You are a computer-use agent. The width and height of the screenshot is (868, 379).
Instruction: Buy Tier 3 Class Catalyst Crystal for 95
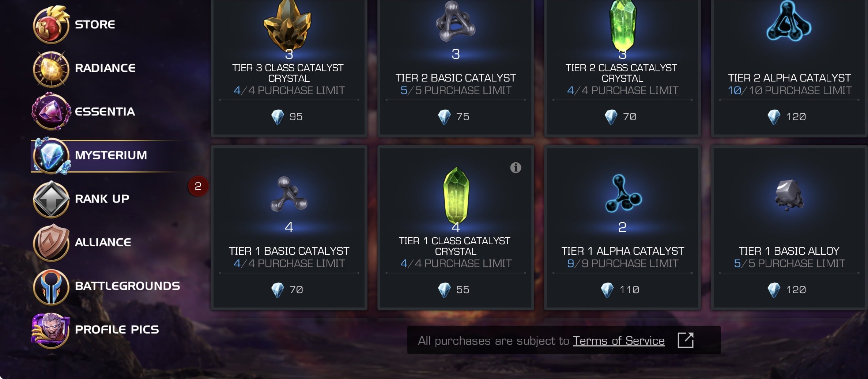click(289, 117)
